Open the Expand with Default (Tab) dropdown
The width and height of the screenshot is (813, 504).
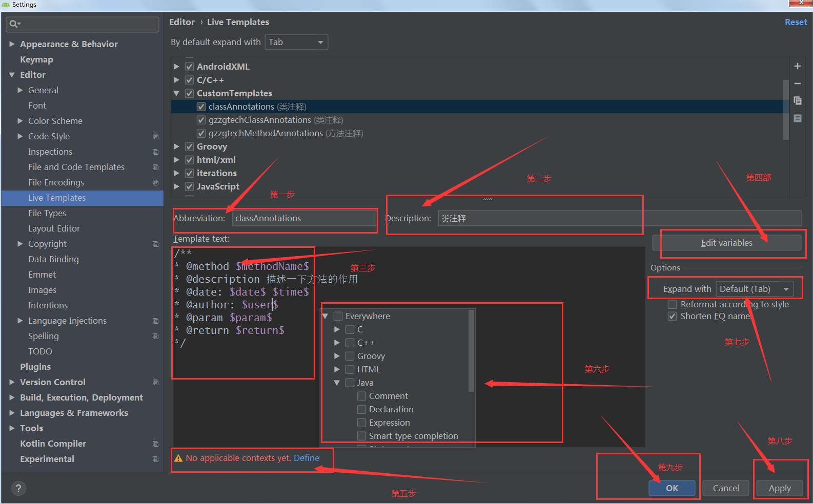point(755,289)
